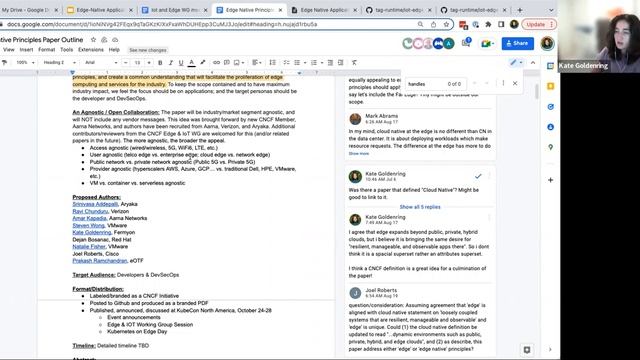Decrease font size
This screenshot has height=360, width=640.
click(x=126, y=62)
